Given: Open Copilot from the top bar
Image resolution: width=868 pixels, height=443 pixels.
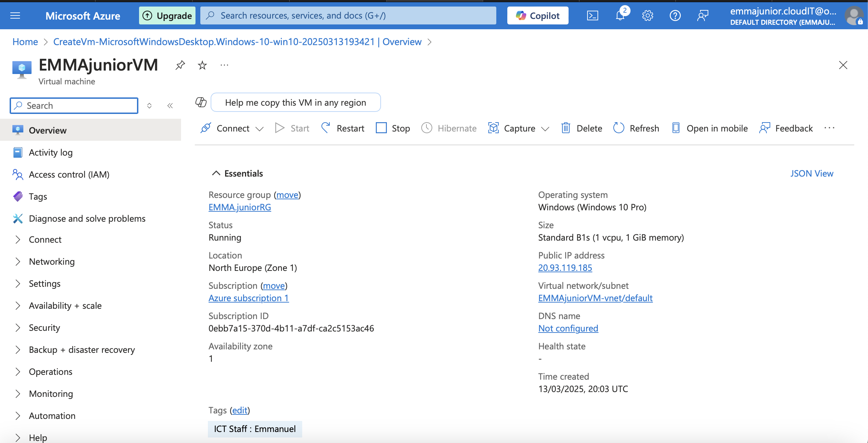Looking at the screenshot, I should 538,15.
